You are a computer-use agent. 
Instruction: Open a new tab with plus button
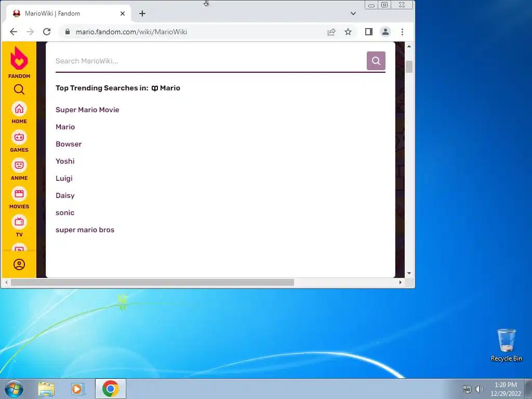click(x=142, y=14)
